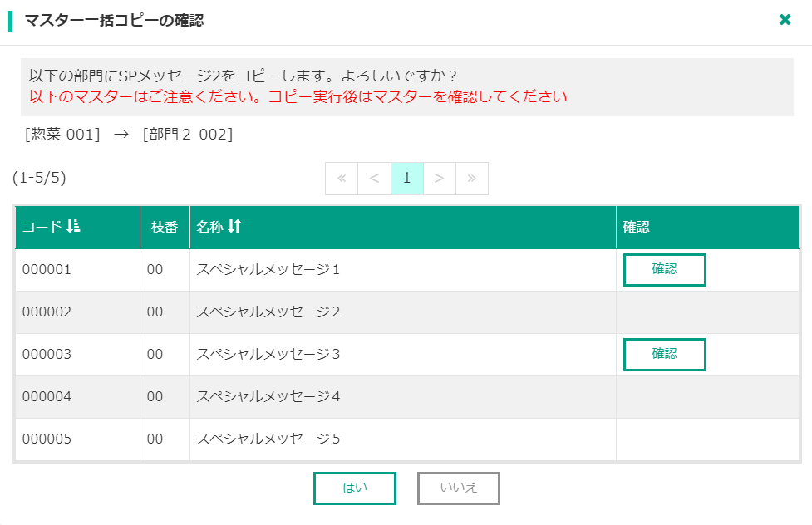
Task: Sort table by 名称 column icon
Action: click(x=234, y=226)
